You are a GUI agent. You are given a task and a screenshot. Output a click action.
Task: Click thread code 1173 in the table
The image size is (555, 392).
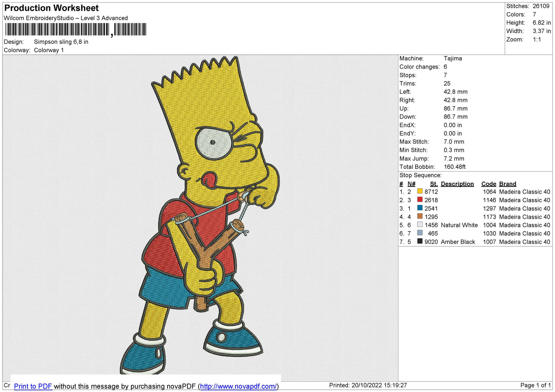489,217
